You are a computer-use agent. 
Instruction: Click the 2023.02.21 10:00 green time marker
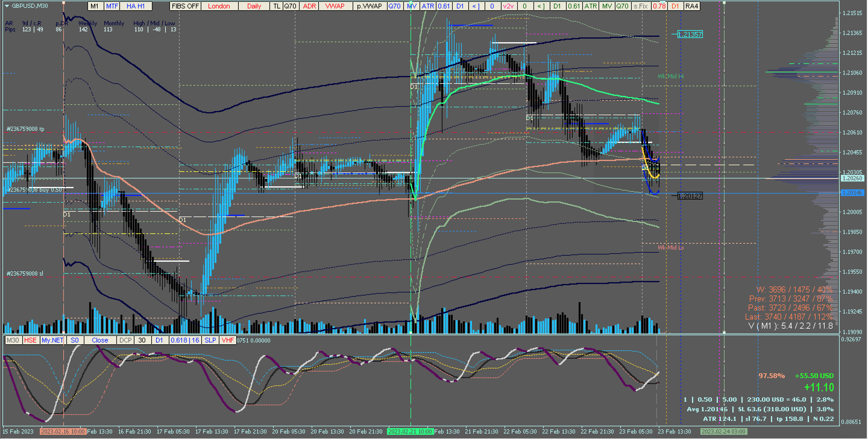point(410,431)
